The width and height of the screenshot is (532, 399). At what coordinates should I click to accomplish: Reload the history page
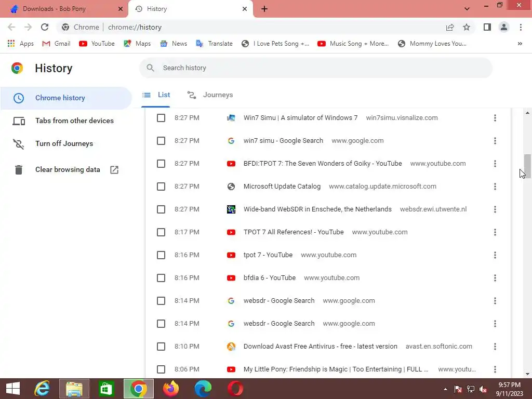45,27
